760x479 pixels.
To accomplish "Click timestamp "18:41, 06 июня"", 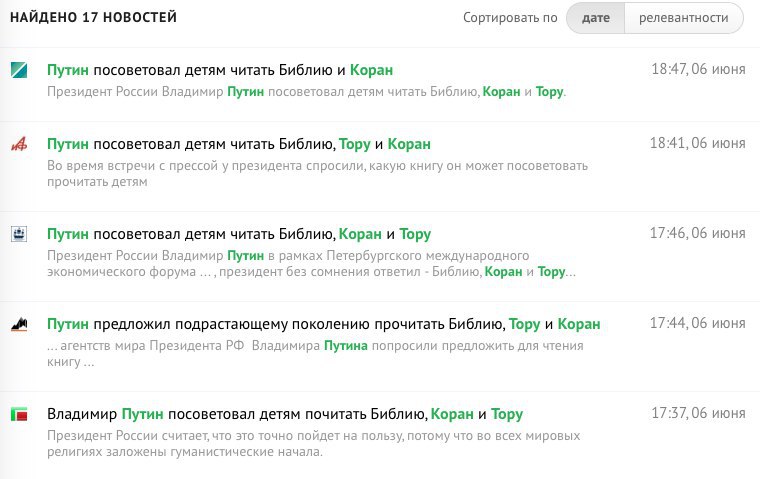I will tap(697, 144).
